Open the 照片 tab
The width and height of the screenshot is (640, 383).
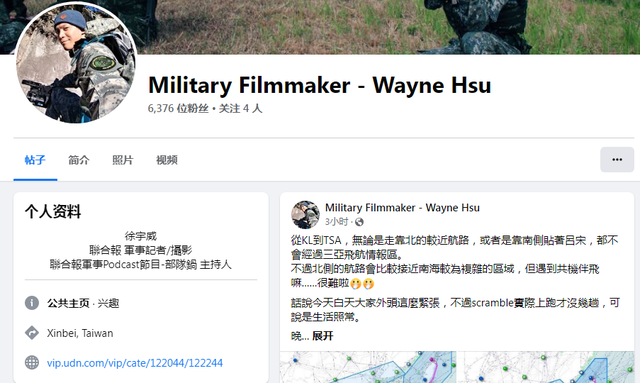[122, 160]
